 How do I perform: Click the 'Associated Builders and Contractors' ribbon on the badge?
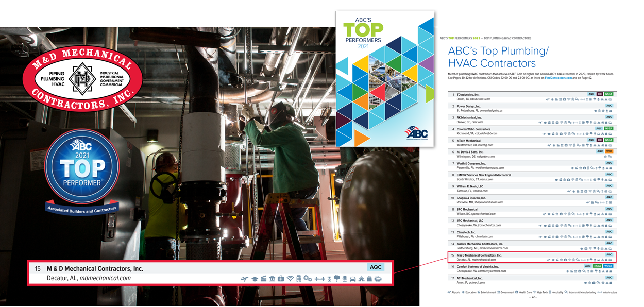click(x=82, y=210)
